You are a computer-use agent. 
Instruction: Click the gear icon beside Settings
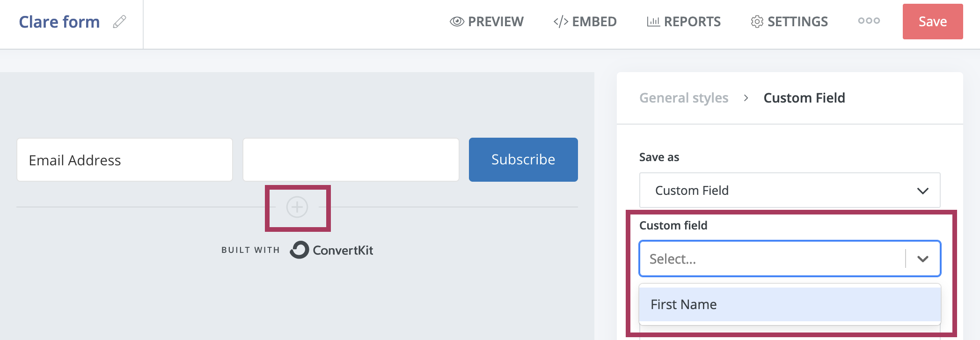pos(757,22)
